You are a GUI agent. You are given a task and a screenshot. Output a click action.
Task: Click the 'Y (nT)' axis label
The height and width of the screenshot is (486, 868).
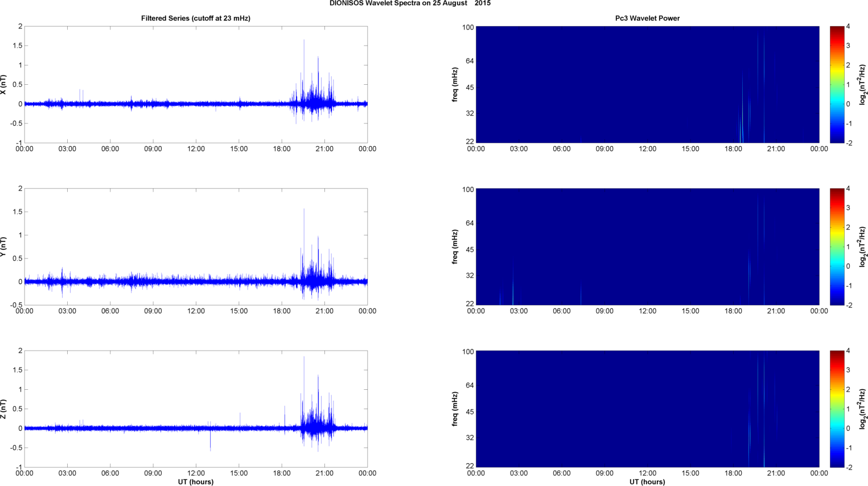(x=4, y=247)
